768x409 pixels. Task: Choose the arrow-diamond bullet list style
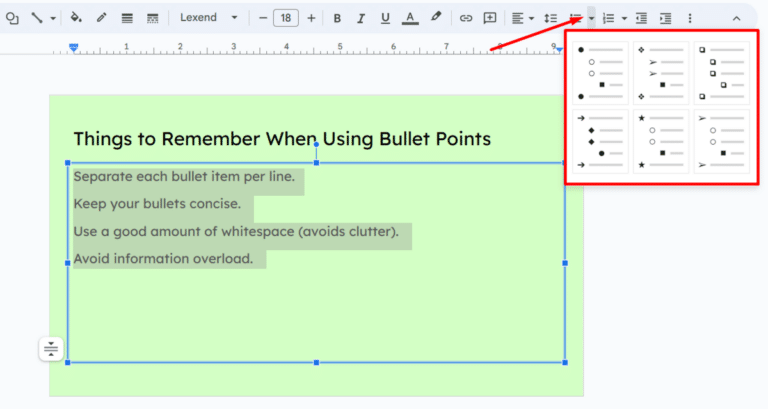(600, 141)
